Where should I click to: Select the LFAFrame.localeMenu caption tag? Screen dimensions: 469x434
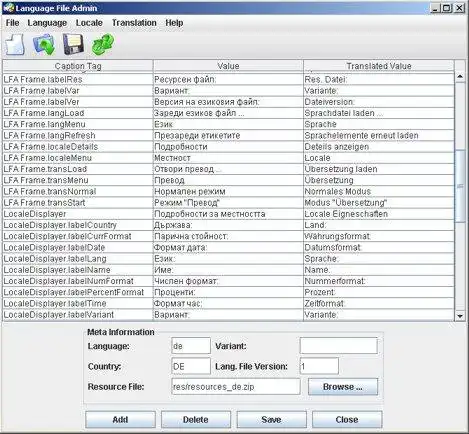[x=47, y=158]
